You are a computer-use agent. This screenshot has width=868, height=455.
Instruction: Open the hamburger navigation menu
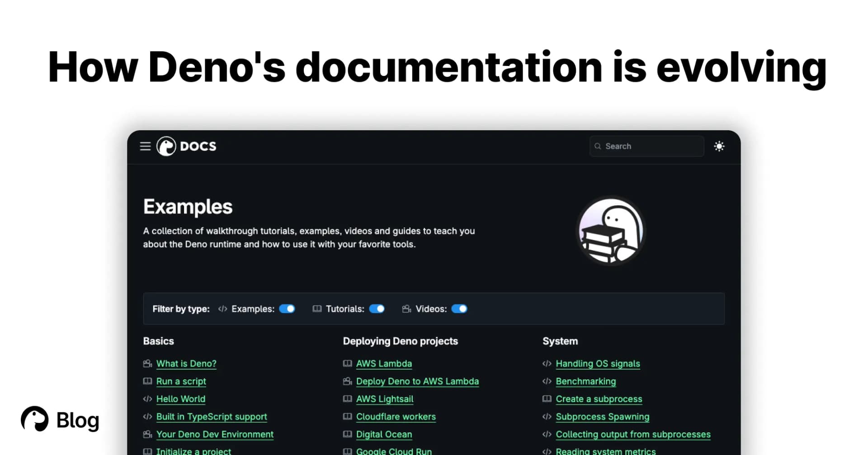pyautogui.click(x=145, y=146)
